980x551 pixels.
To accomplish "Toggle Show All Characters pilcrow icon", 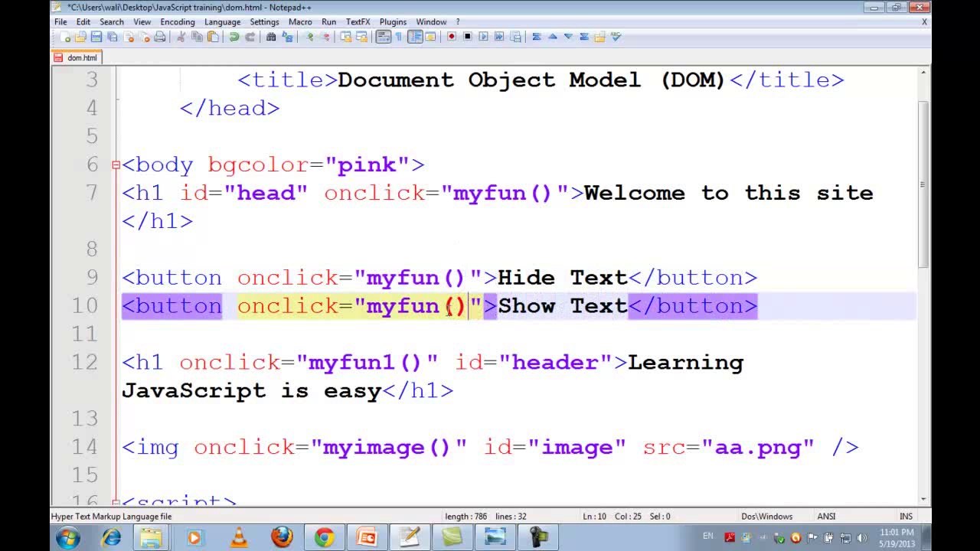I will (399, 37).
